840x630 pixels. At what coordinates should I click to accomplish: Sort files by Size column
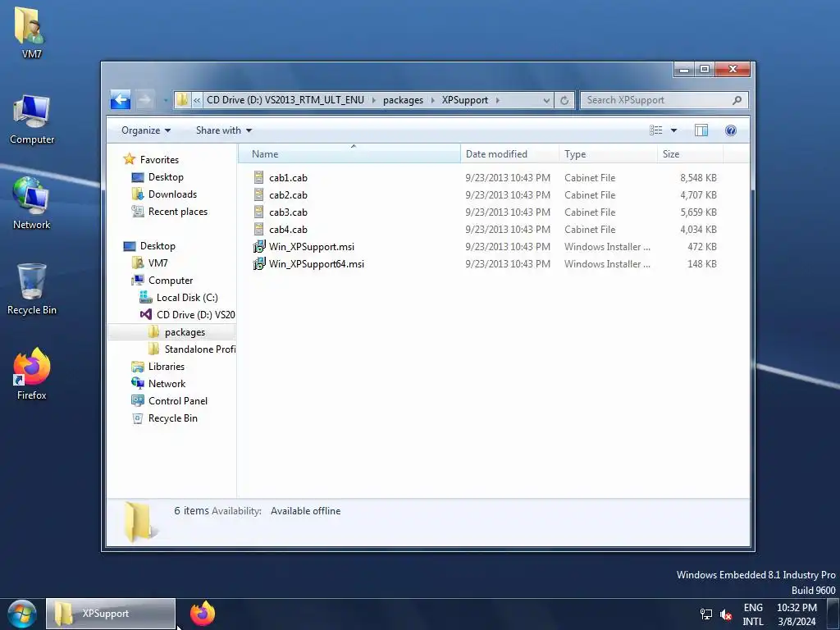tap(690, 153)
